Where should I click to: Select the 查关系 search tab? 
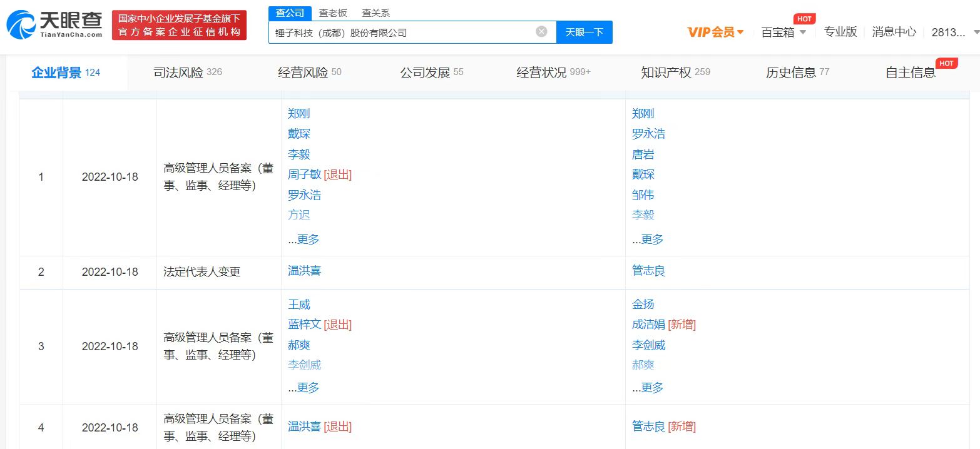coord(375,13)
